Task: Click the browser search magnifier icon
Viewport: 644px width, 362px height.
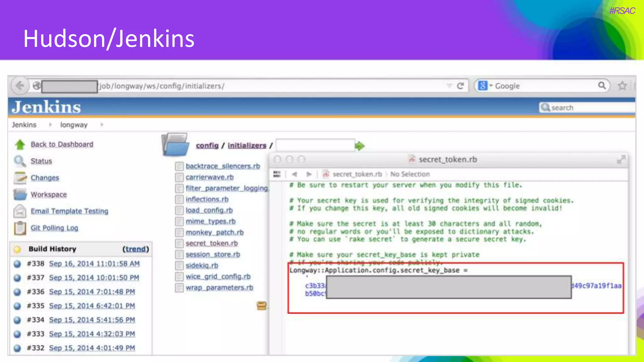Action: [x=602, y=85]
